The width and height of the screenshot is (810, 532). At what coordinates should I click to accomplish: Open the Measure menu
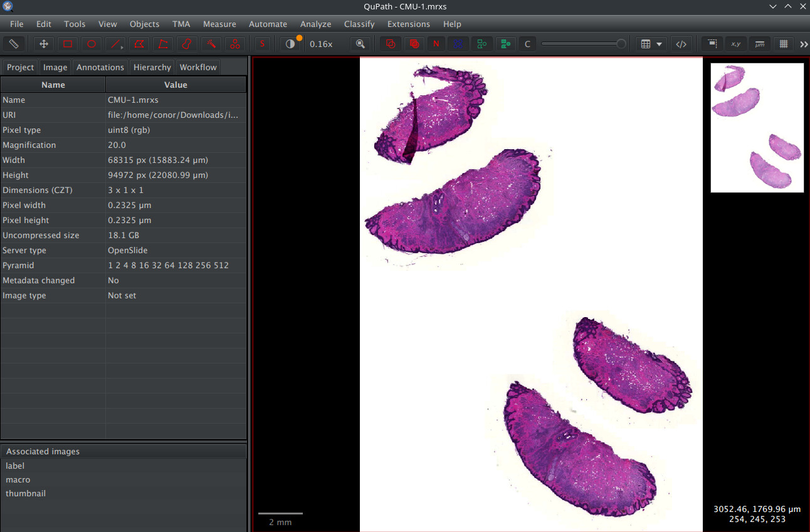click(219, 24)
